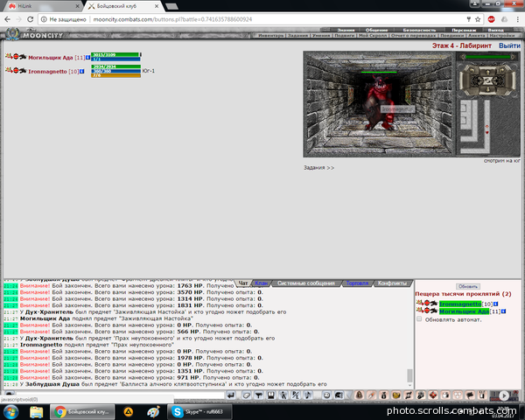Click the 'Выйти' link to leave labyrinth

(x=509, y=45)
